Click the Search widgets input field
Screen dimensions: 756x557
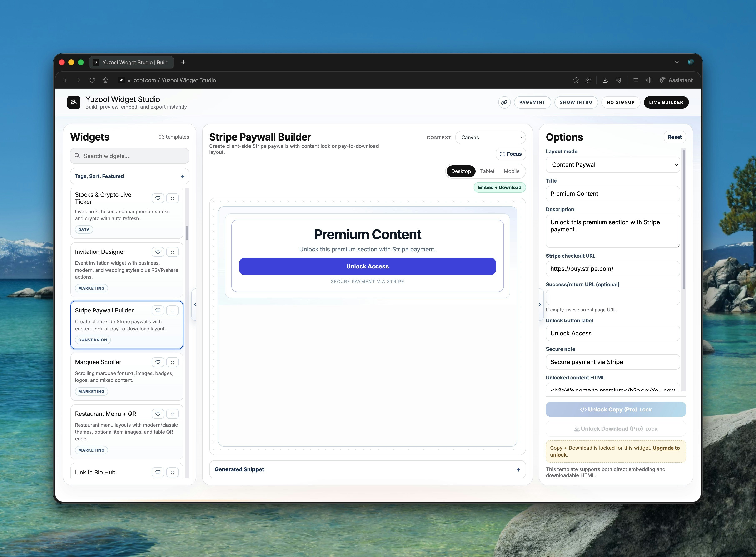pyautogui.click(x=129, y=156)
